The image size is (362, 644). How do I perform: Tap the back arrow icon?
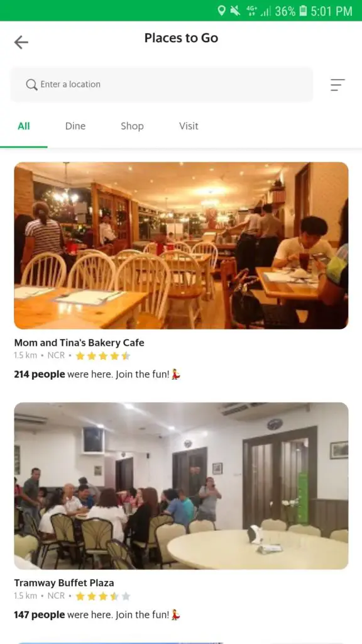tap(21, 42)
